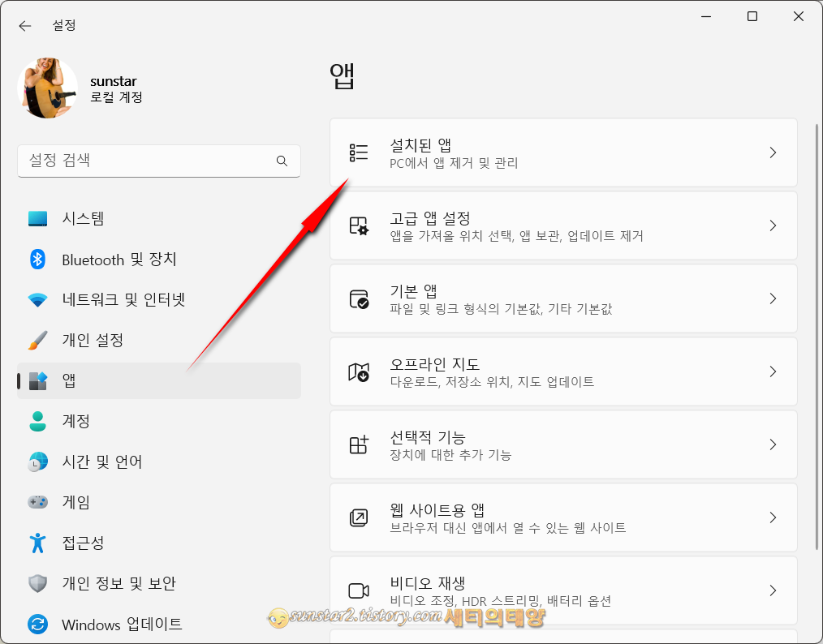Click the magnifier icon in search box
Screen dimensions: 823x644
click(282, 161)
